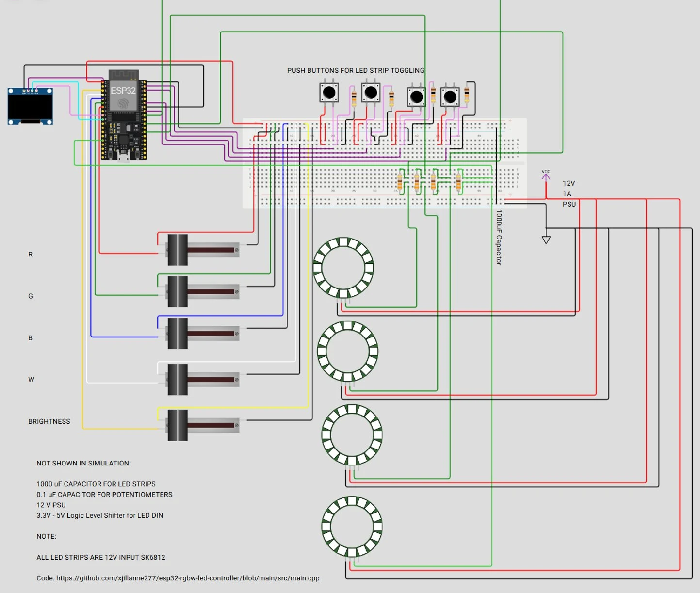This screenshot has width=700, height=593.
Task: Grab the B slide potentiometer knob
Action: [x=177, y=333]
